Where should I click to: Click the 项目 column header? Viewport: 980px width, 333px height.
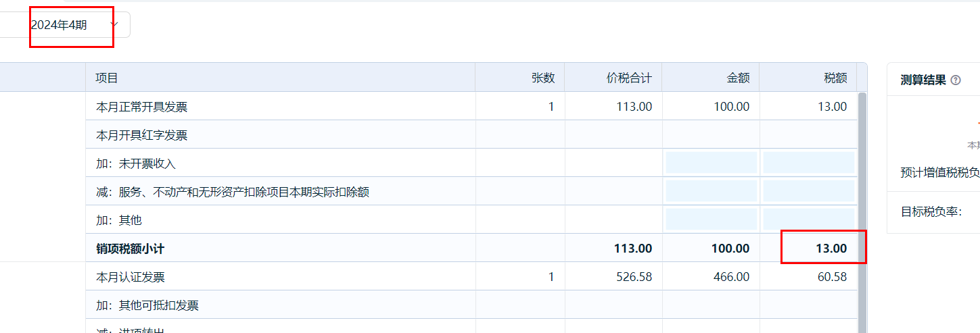[x=107, y=78]
